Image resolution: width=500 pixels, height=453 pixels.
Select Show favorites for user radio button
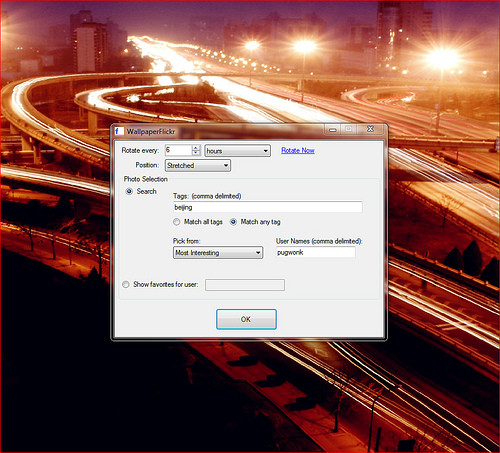point(126,284)
